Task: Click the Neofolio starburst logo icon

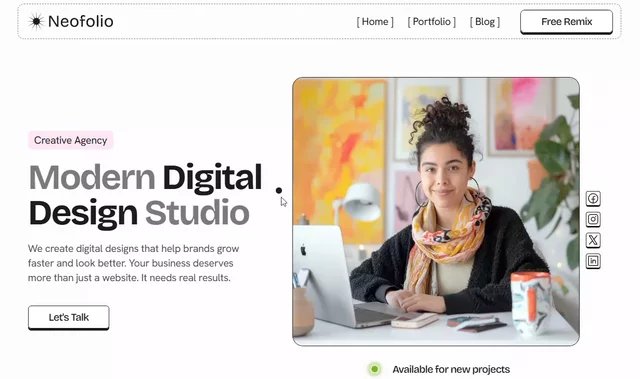Action: tap(36, 21)
